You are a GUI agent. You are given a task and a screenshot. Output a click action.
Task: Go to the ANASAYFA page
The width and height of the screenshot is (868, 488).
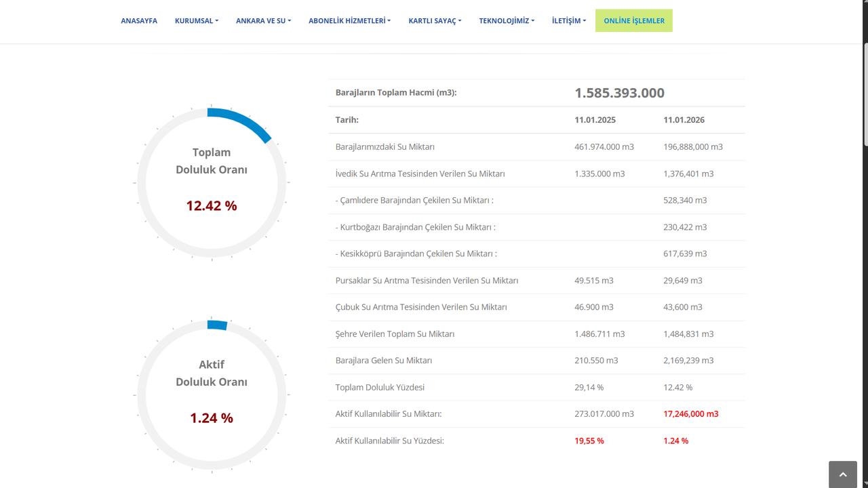click(x=139, y=21)
